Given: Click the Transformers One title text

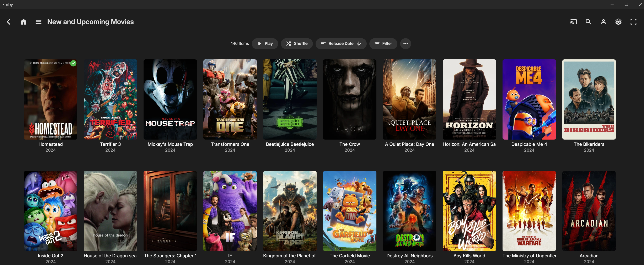Looking at the screenshot, I should coord(230,144).
